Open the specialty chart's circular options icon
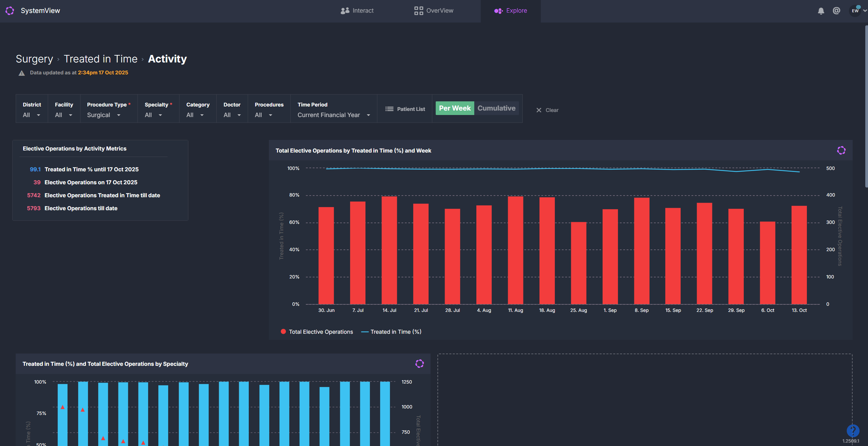The image size is (868, 446). (x=419, y=364)
